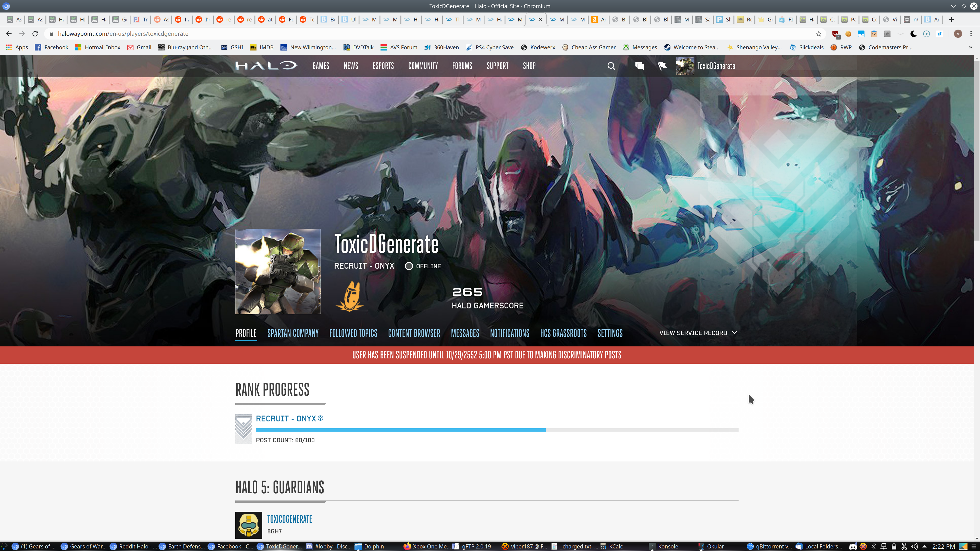This screenshot has width=980, height=551.
Task: Open the messages chat bubble icon
Action: click(x=640, y=66)
